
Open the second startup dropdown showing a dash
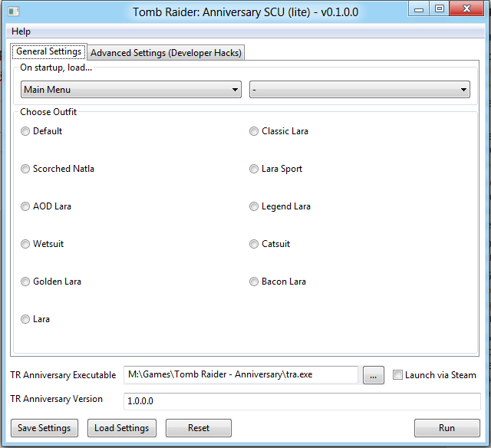(360, 90)
